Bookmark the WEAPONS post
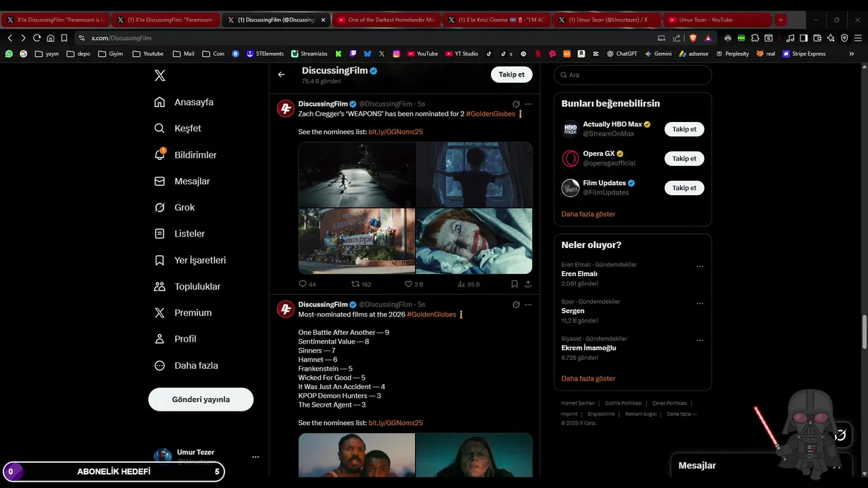This screenshot has width=868, height=488. (x=515, y=284)
